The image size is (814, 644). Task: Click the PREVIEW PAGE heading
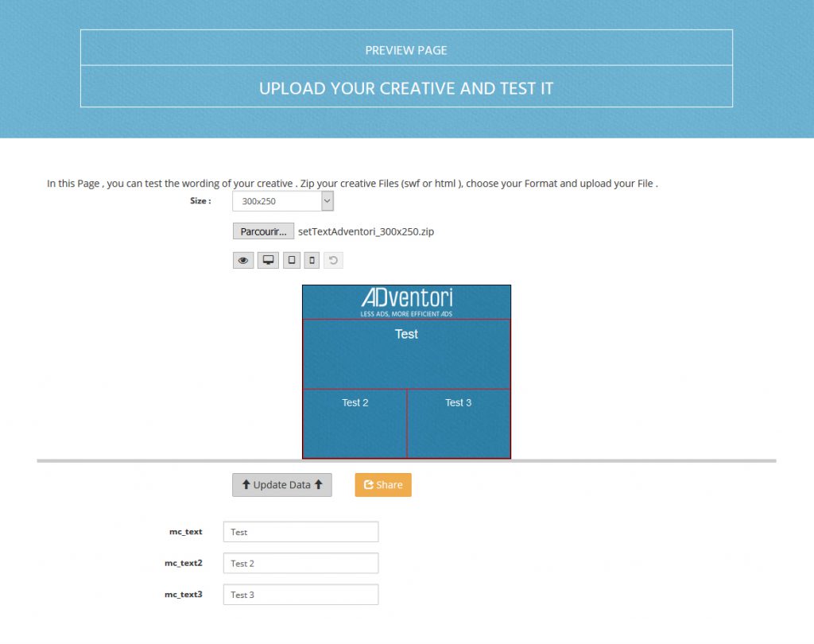406,50
